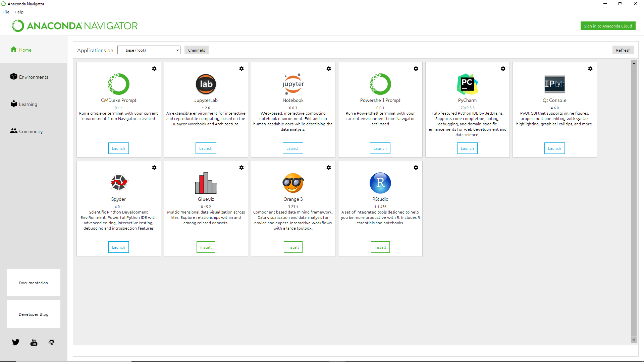Click the Qt Console application icon
This screenshot has width=644, height=362.
(554, 83)
